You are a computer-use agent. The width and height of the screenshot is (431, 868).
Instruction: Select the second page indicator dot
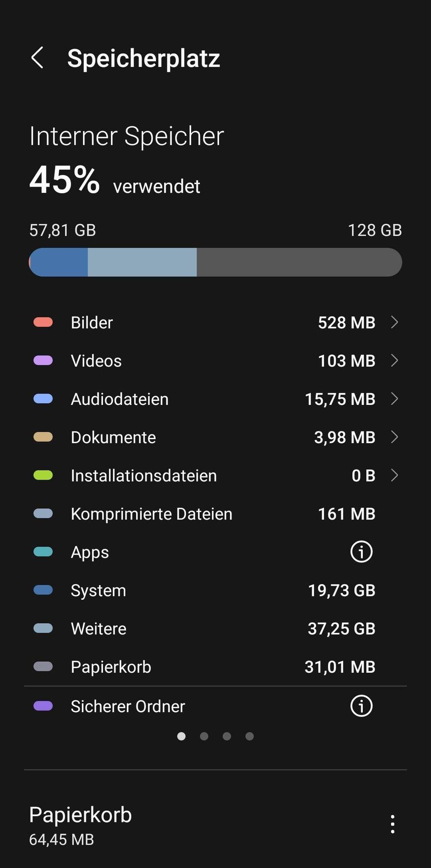pyautogui.click(x=204, y=736)
